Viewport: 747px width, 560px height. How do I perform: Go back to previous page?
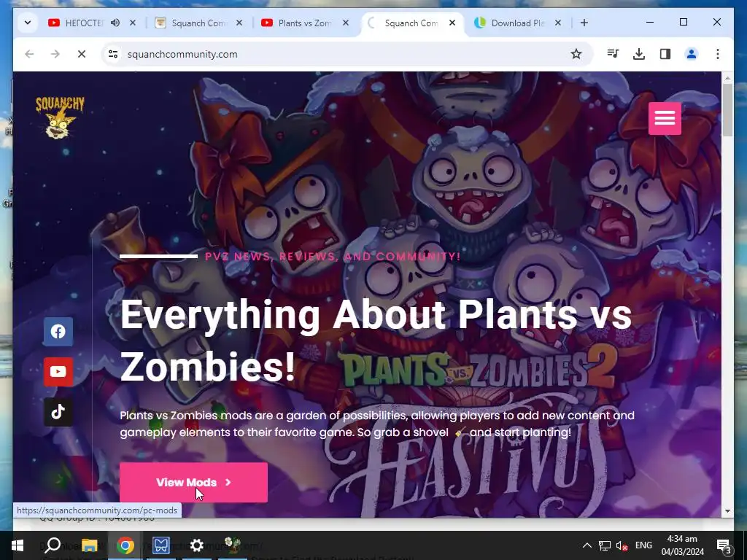coord(29,54)
